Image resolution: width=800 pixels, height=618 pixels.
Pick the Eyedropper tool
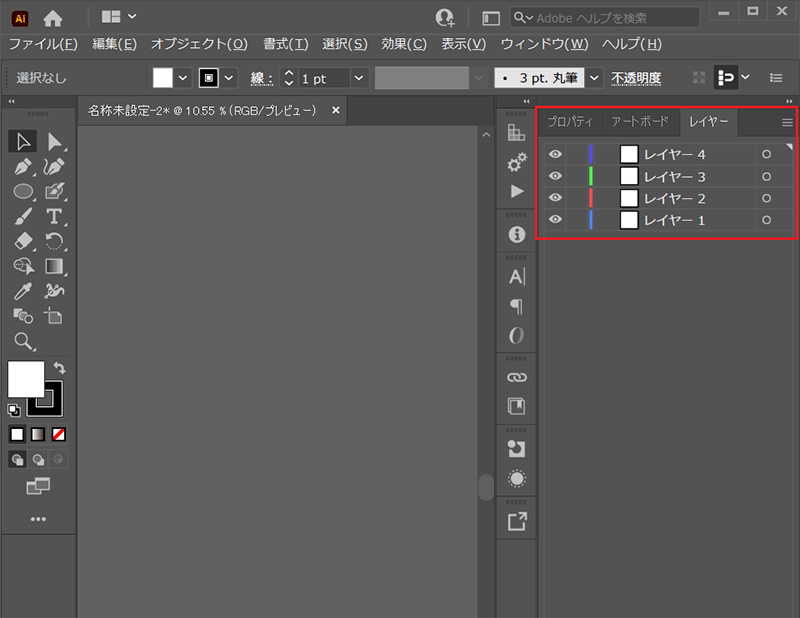tap(22, 291)
